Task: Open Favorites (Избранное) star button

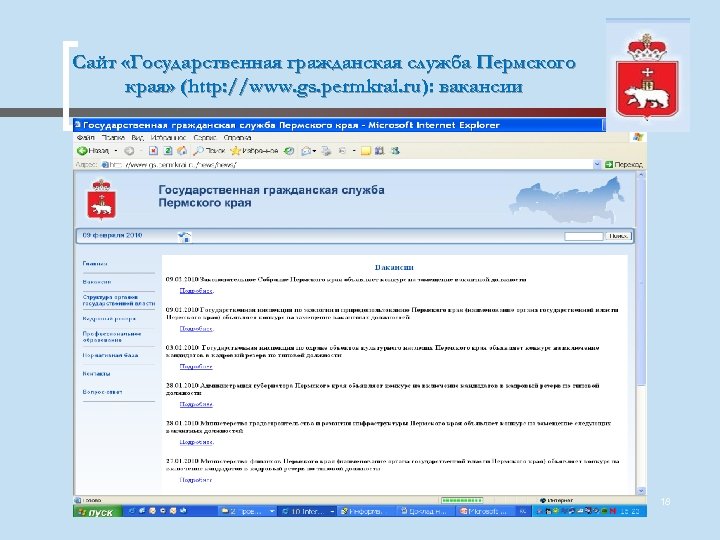Action: (254, 151)
